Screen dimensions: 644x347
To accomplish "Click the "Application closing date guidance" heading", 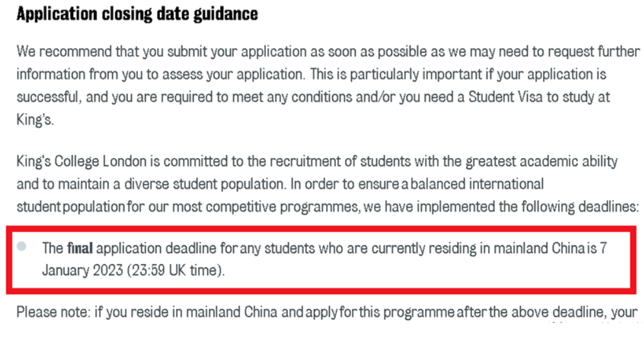I will (x=137, y=14).
